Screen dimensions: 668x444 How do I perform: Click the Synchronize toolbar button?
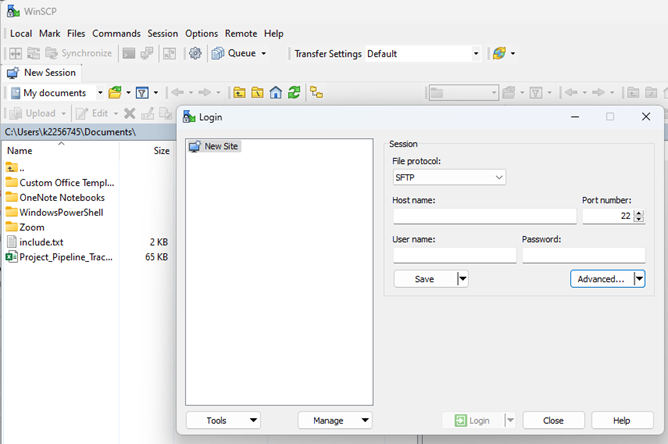click(x=79, y=53)
